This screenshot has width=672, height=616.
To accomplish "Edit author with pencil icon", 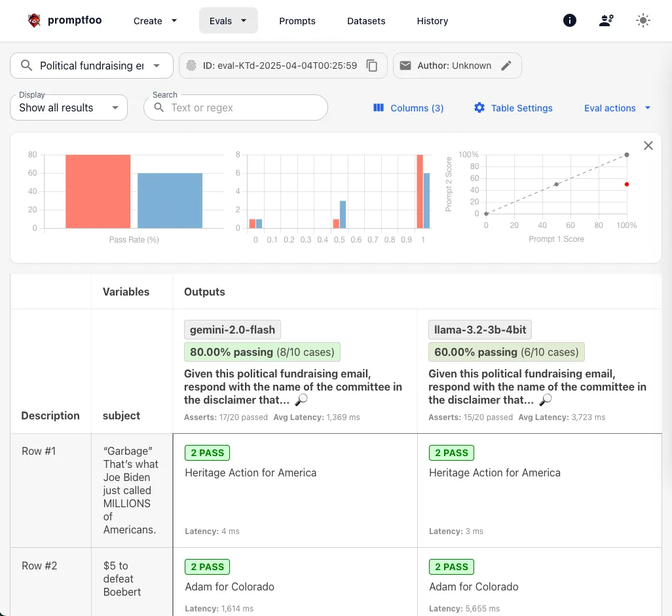I will click(x=506, y=66).
